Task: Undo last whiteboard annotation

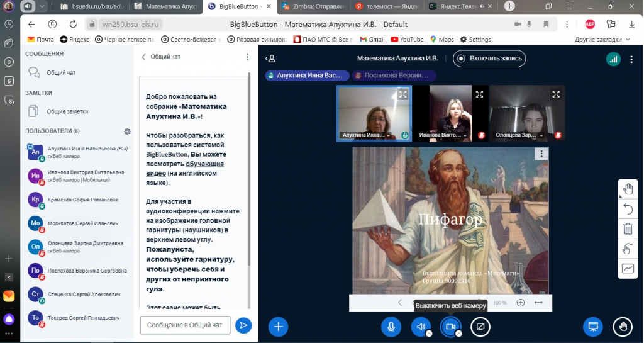Action: (x=628, y=210)
